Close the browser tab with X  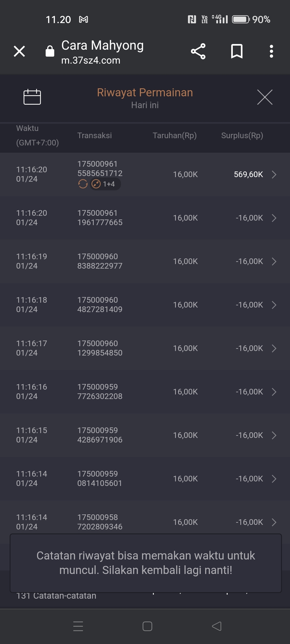[19, 51]
